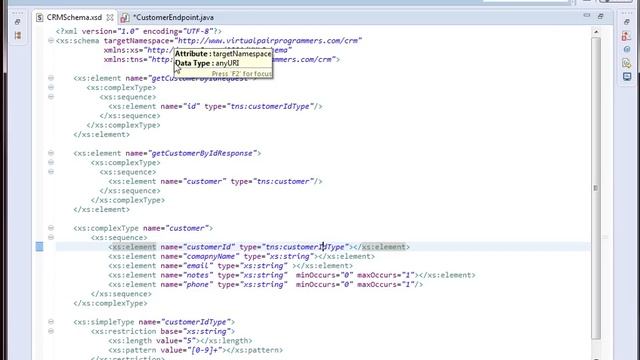Screen dimensions: 640x360
Task: Collapse the getCustomerByIdRequest element fold
Action: coord(51,78)
